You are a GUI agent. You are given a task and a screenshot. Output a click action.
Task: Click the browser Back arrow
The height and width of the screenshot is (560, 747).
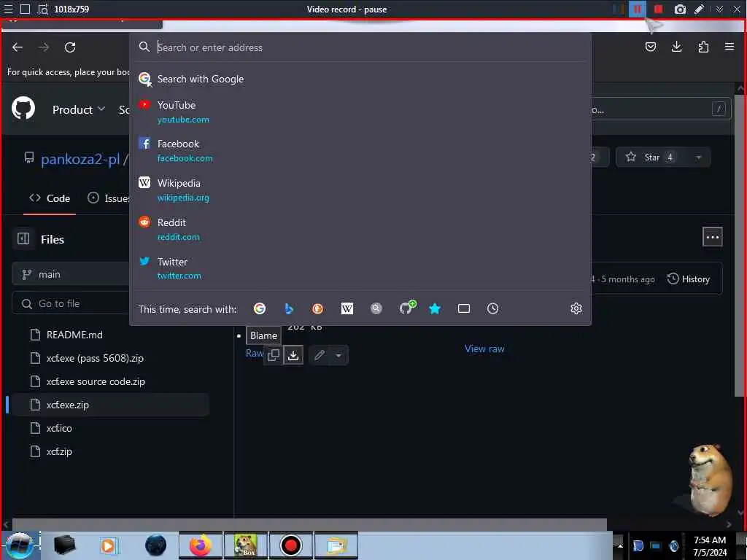click(18, 47)
